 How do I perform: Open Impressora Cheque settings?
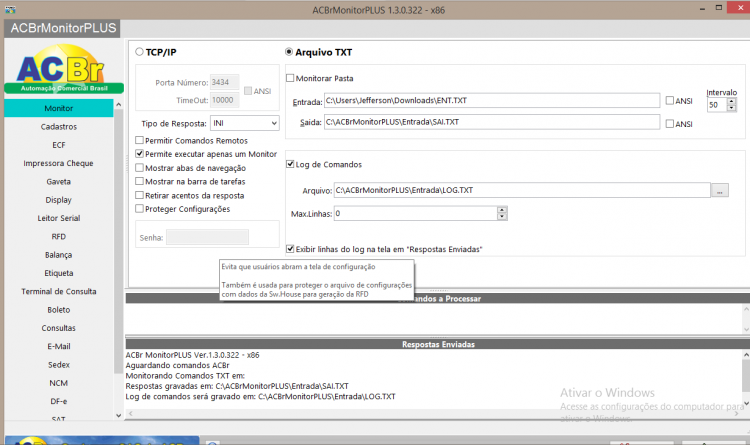pos(59,163)
